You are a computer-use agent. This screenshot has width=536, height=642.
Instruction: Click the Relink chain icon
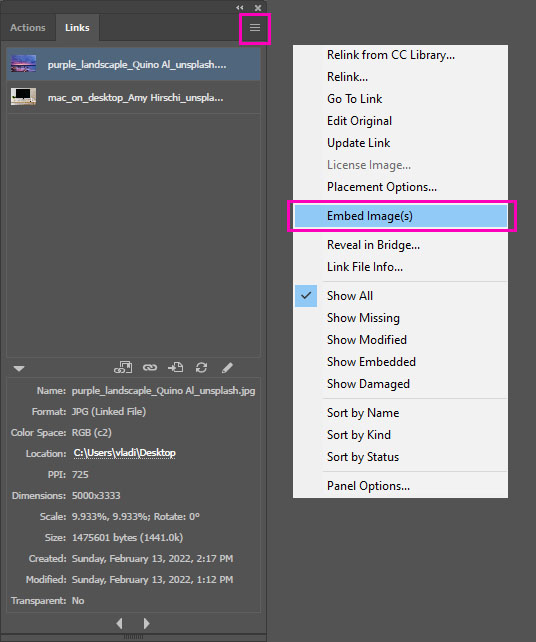[x=149, y=368]
